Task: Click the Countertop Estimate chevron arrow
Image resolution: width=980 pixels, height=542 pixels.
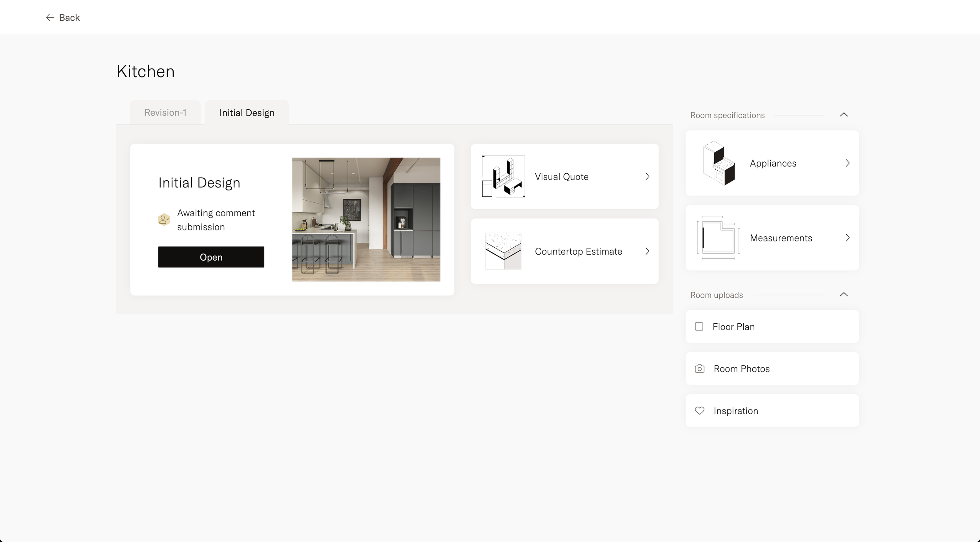Action: coord(647,252)
